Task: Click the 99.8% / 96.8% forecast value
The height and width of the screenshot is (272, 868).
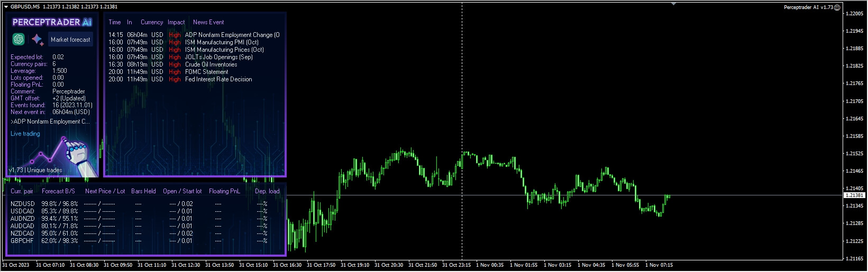Action: [x=60, y=204]
